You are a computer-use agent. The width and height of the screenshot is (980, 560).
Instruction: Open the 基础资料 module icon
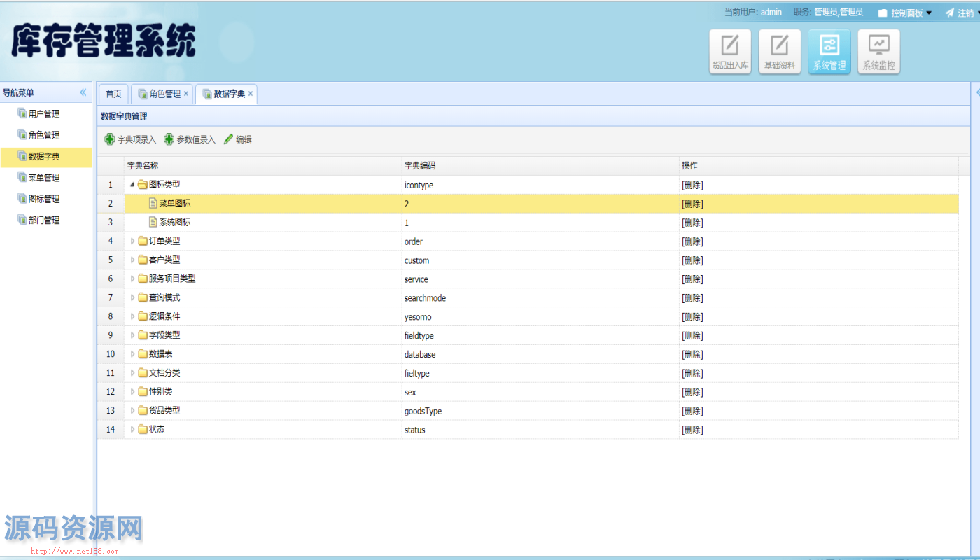(x=780, y=51)
